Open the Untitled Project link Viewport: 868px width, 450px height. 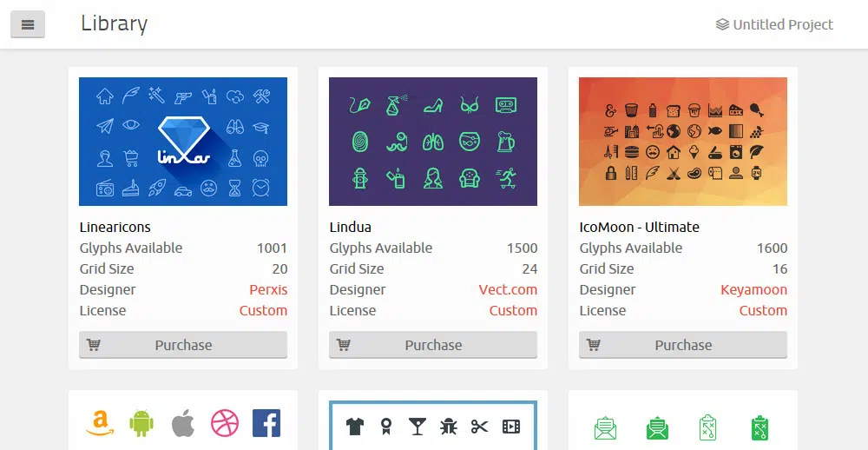click(774, 24)
